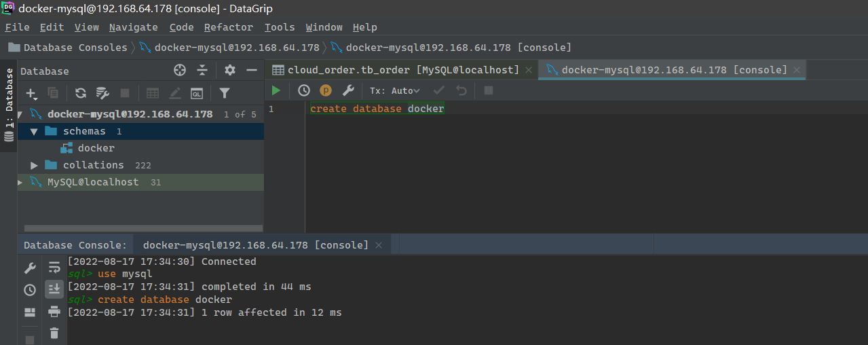Click into the SQL editor line 'create database docker'
868x345 pixels.
pos(377,109)
